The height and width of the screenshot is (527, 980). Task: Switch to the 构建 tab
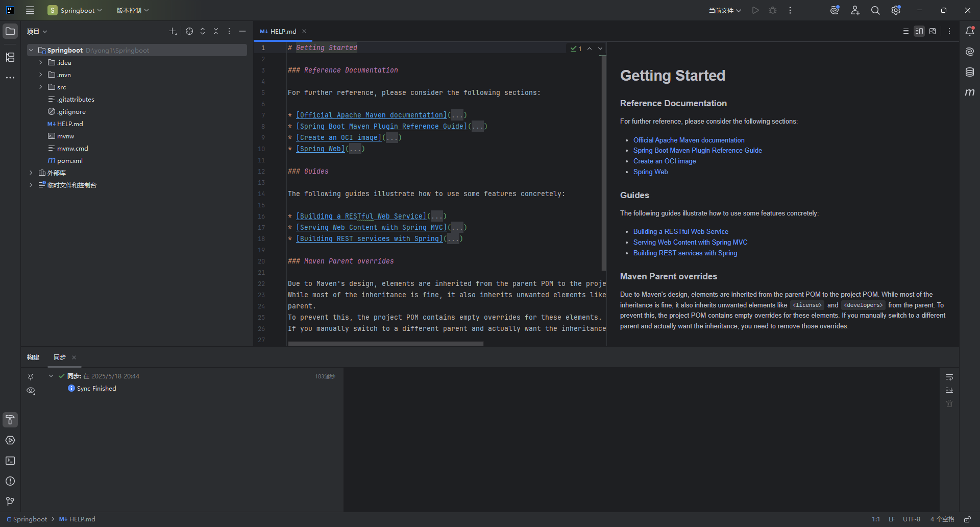tap(33, 357)
